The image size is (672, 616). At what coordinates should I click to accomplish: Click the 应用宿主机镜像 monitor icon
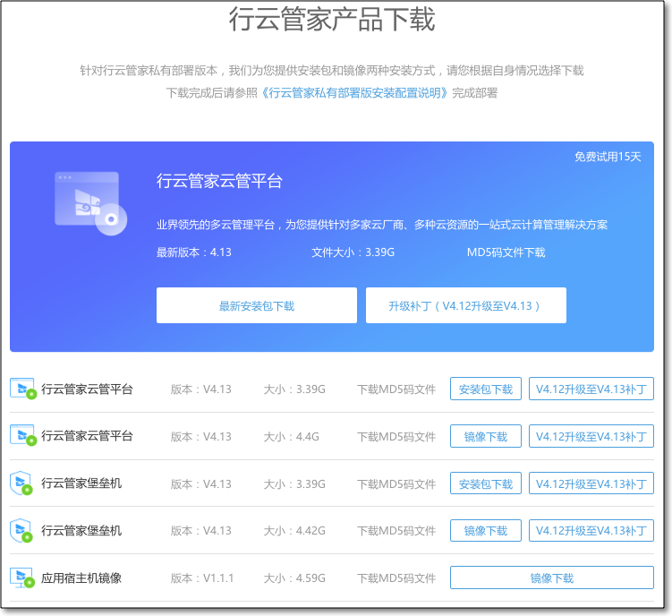(21, 577)
